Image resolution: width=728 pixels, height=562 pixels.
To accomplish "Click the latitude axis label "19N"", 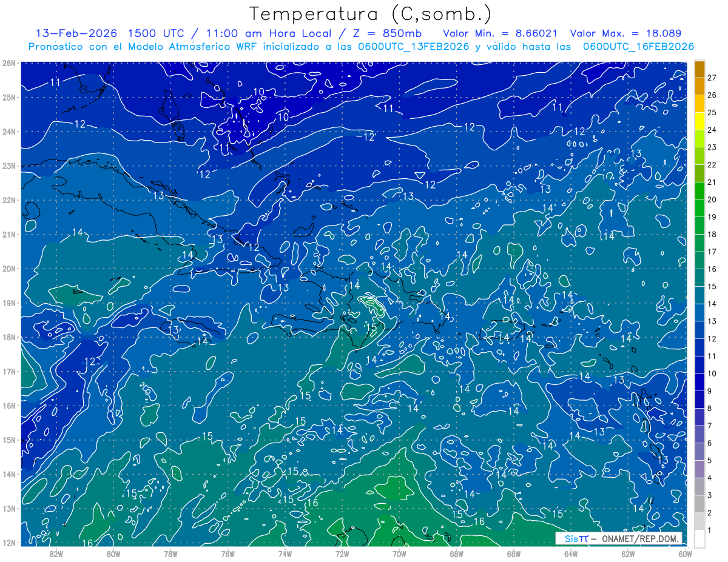I will (8, 303).
